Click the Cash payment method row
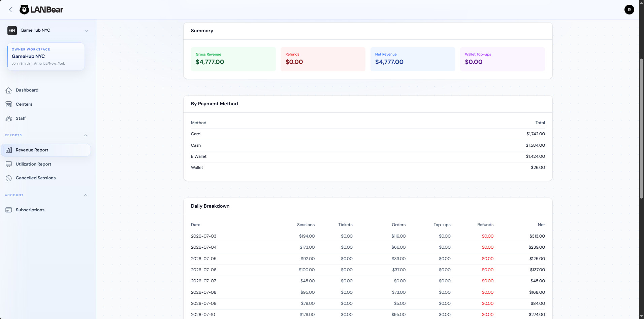 [368, 145]
